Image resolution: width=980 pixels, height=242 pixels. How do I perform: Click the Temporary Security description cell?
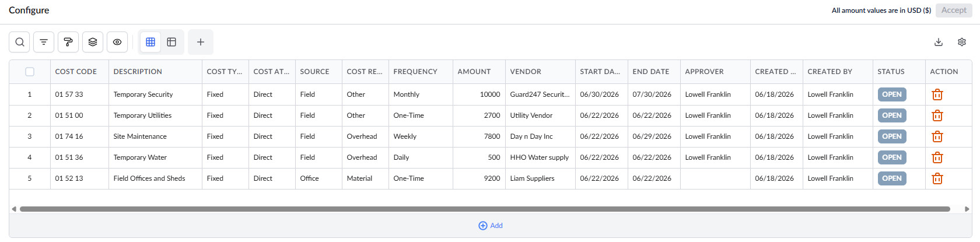pos(155,94)
